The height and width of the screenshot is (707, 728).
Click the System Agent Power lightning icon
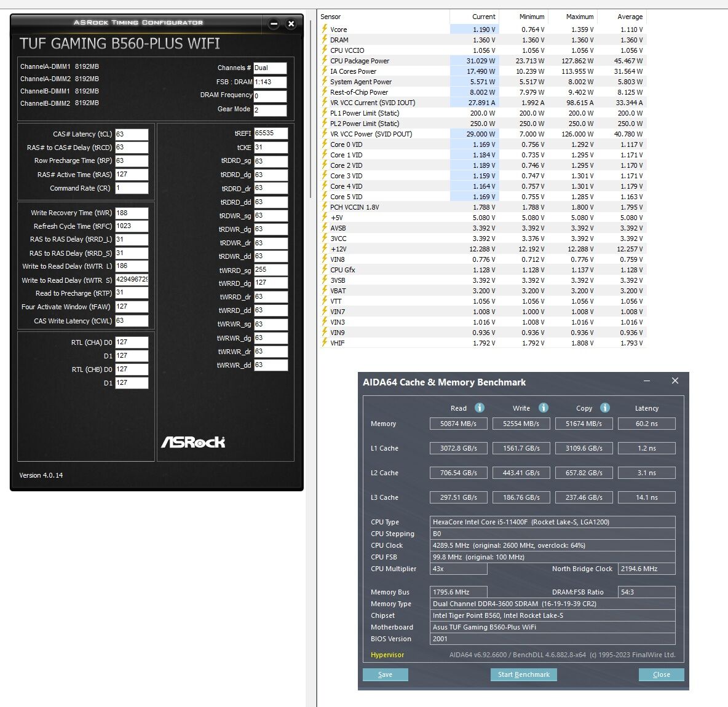(x=325, y=81)
